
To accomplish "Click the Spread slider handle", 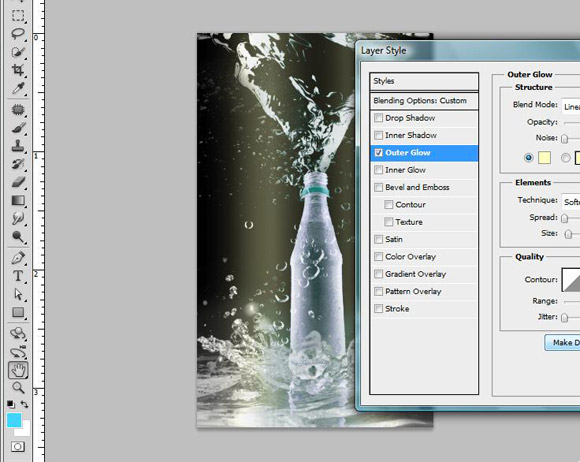I will click(x=564, y=218).
